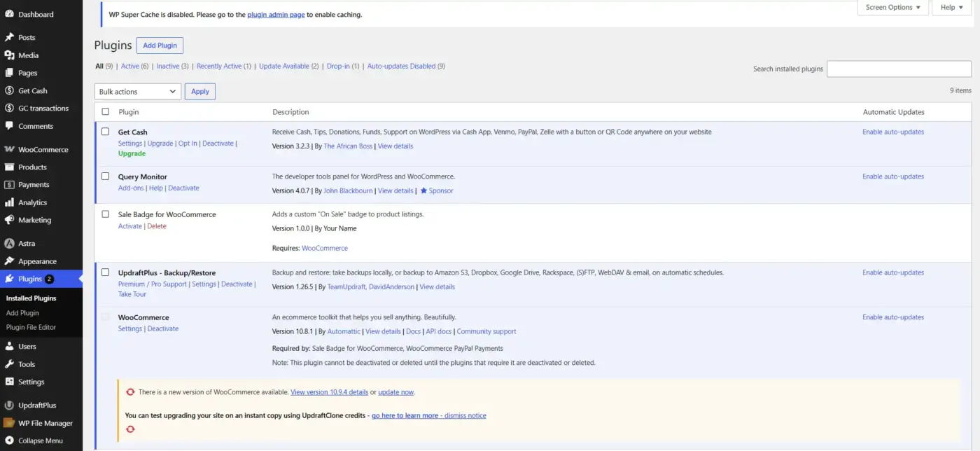Click the Collapse Menu arrow icon
The image size is (980, 451).
9,440
